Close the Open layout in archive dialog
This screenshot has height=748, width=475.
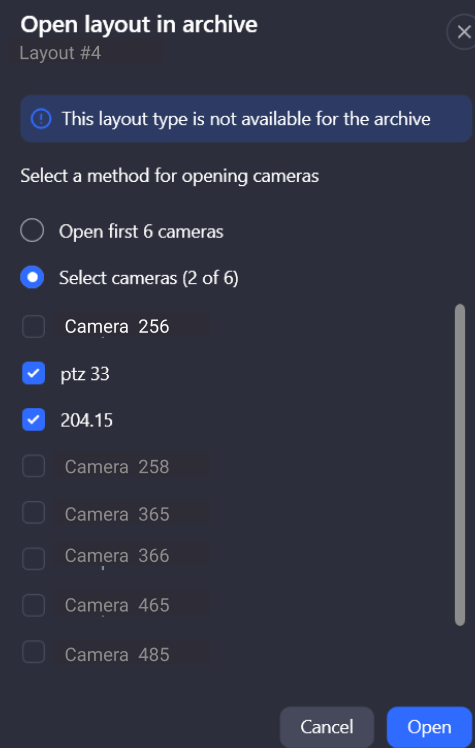coord(463,32)
